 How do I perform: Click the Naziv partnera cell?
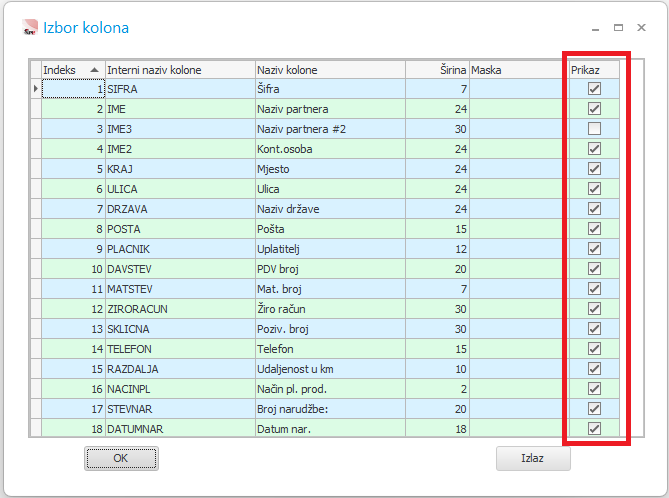[330, 109]
